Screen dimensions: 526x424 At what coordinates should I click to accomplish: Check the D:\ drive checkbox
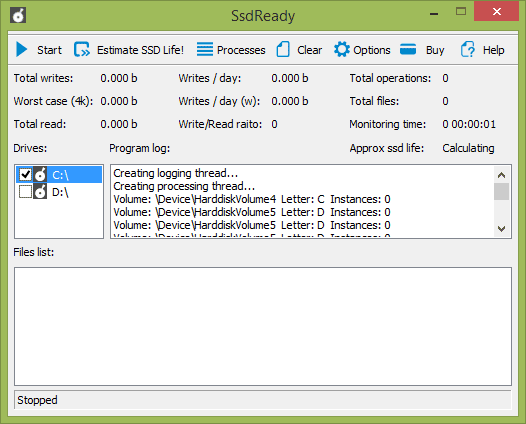tap(25, 192)
